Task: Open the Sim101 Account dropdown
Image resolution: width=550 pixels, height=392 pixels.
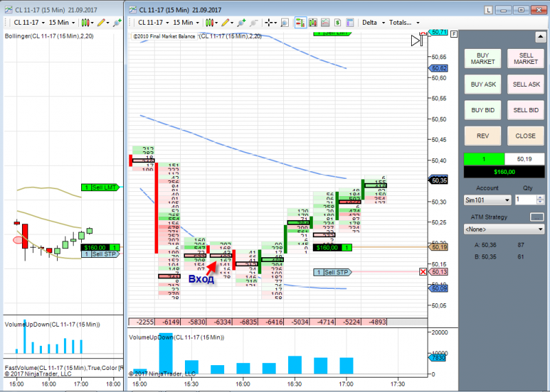Action: (x=487, y=200)
